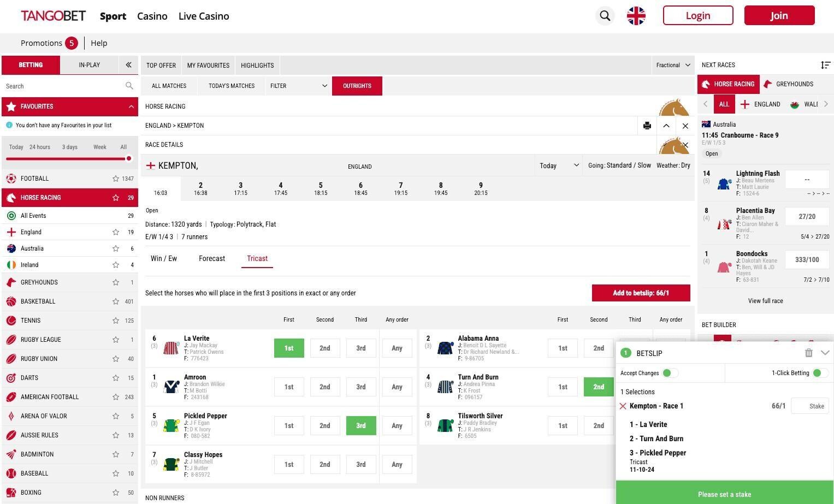Viewport: 834px width, 504px height.
Task: Click the favourites info icon
Action: 9,125
